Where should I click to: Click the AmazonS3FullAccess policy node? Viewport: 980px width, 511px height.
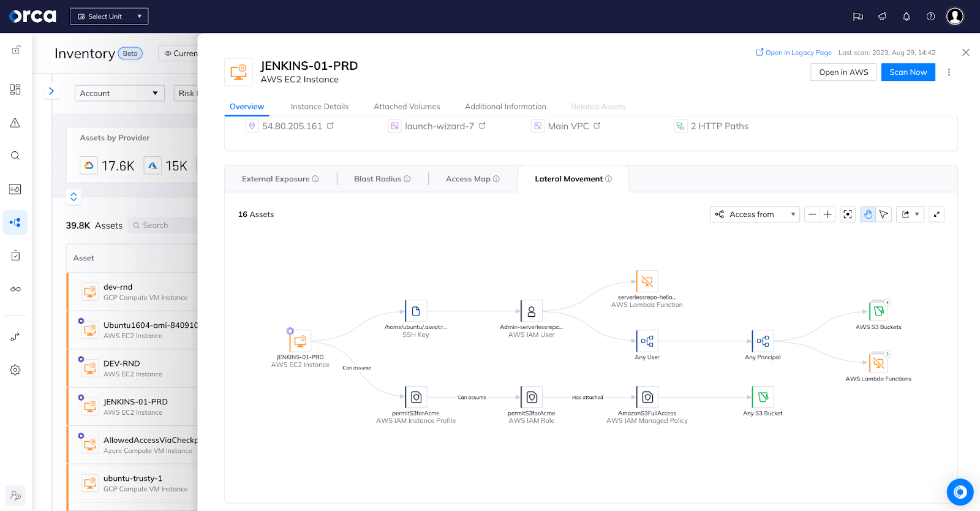(x=647, y=398)
